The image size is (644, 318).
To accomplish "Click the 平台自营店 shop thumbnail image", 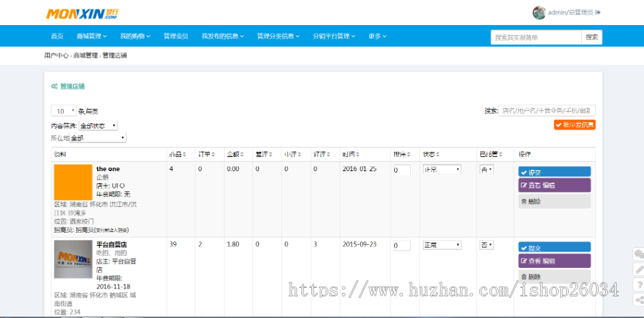I will [x=73, y=259].
